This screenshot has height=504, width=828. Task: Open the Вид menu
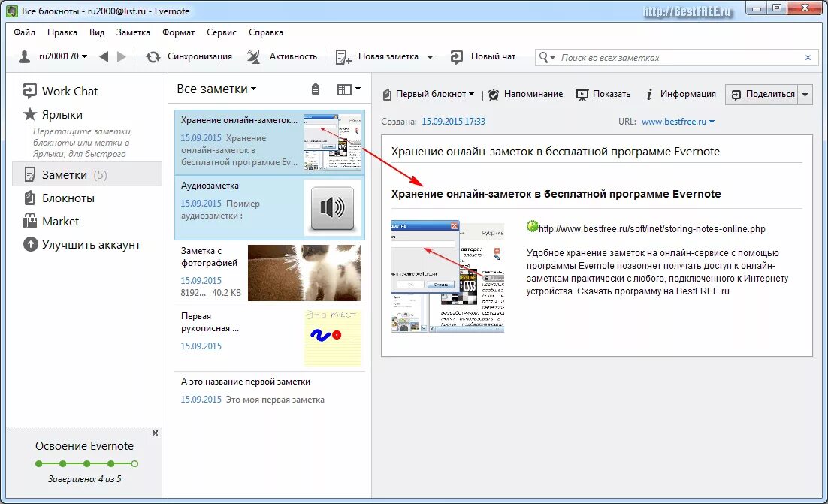[97, 32]
